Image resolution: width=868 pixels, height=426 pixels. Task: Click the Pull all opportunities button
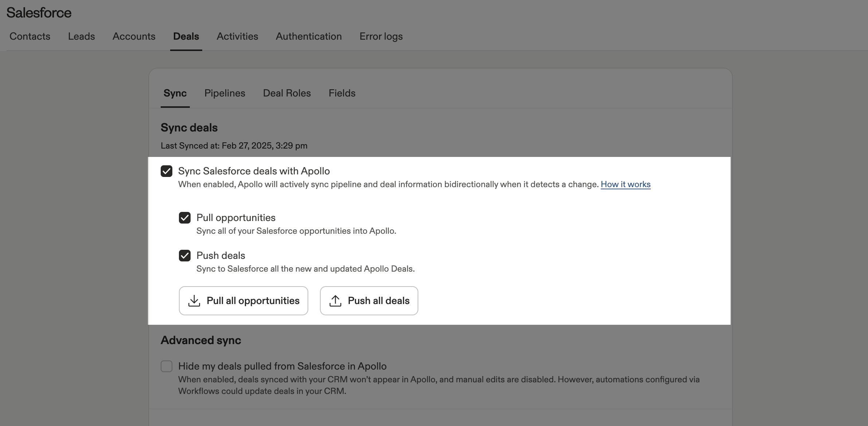click(243, 301)
